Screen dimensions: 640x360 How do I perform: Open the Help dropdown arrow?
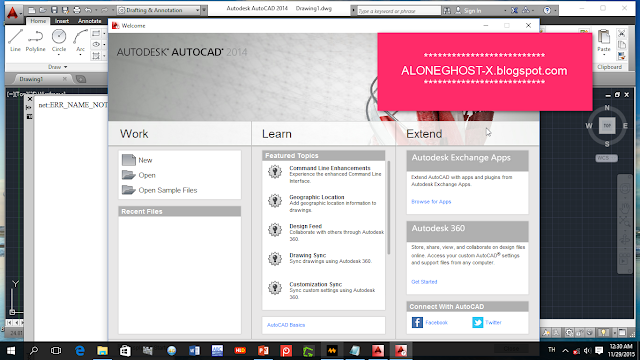pos(555,11)
